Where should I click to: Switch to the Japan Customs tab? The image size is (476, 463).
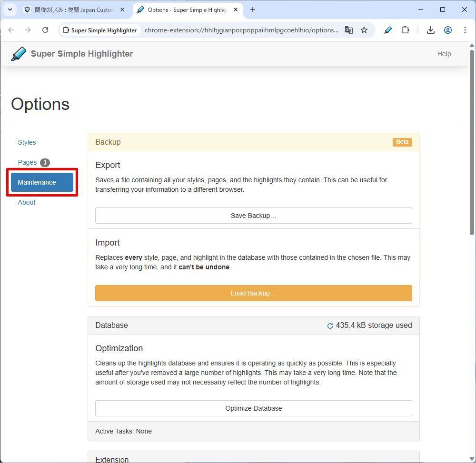[74, 10]
